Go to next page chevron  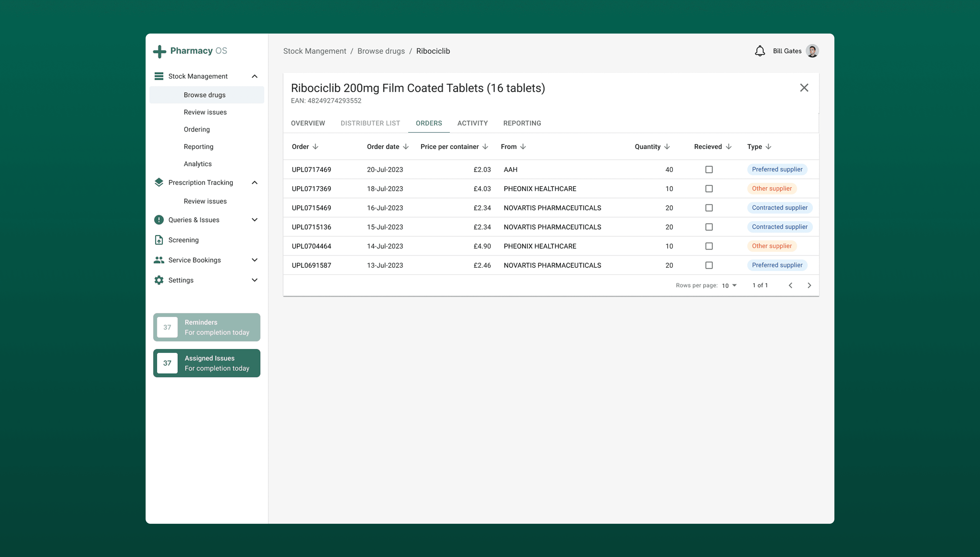809,285
